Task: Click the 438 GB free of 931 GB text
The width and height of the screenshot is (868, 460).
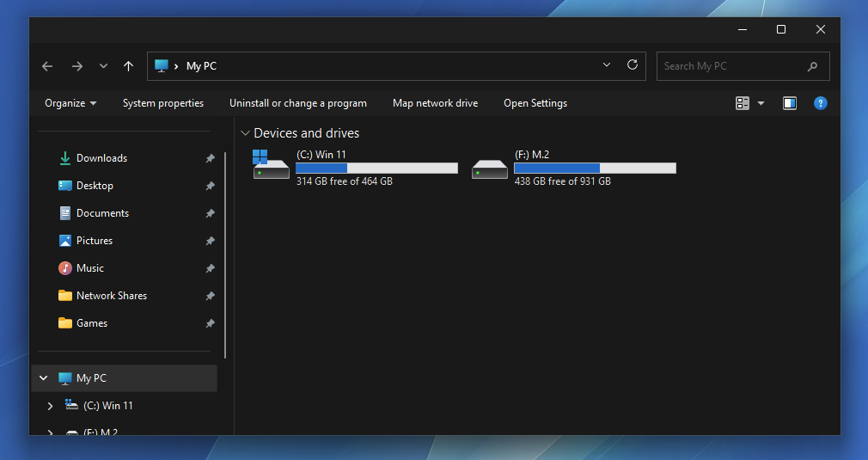Action: point(562,181)
